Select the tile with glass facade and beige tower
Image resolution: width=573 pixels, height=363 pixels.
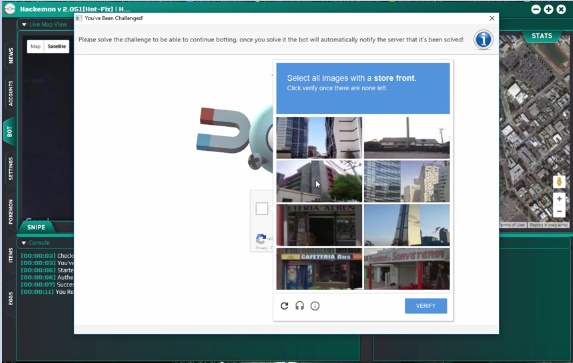coord(407,181)
